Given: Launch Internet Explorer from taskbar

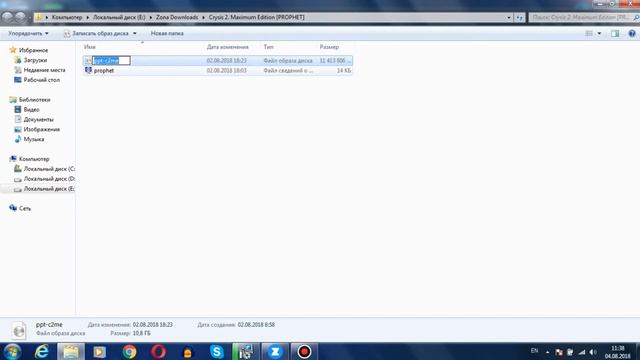Looking at the screenshot, I should point(42,351).
